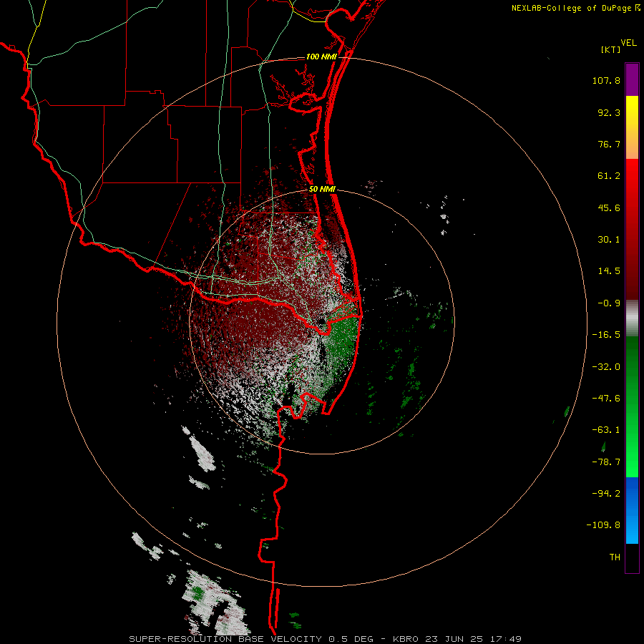Select the -32.0 scale value
This screenshot has width=644, height=644.
click(606, 367)
